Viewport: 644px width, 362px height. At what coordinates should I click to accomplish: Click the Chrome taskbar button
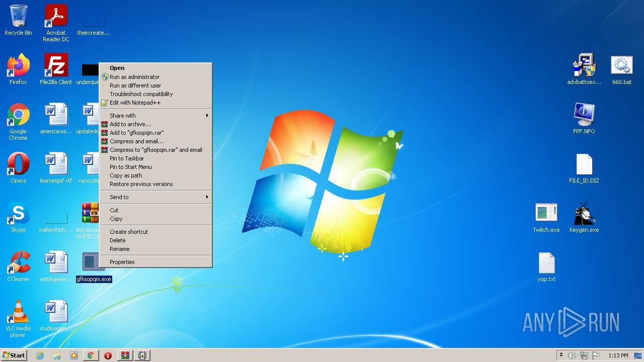(91, 355)
